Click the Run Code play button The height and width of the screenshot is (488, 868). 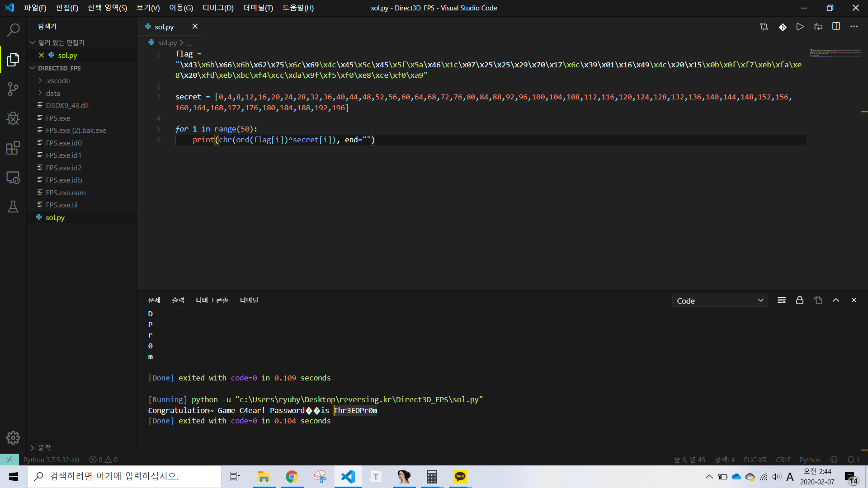coord(800,27)
